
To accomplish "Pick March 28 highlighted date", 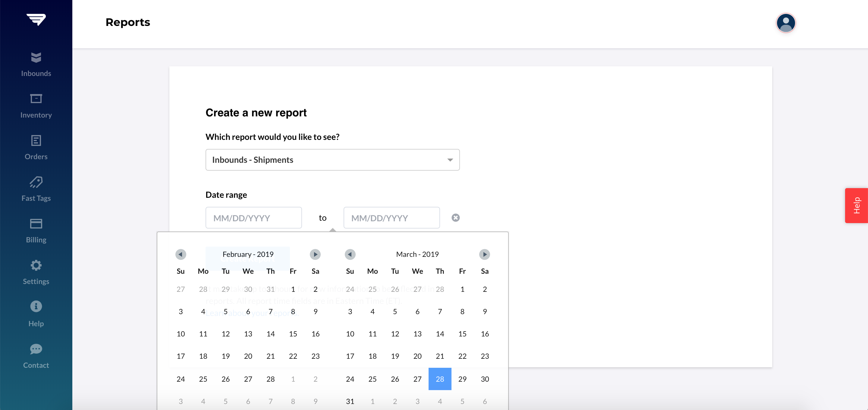I will 440,379.
